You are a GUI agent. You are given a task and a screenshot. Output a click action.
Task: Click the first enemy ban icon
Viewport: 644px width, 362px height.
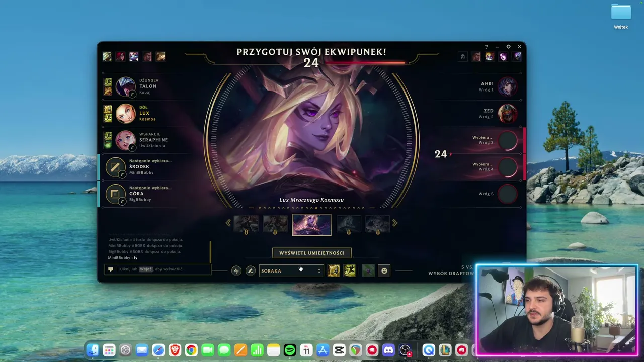tap(463, 56)
